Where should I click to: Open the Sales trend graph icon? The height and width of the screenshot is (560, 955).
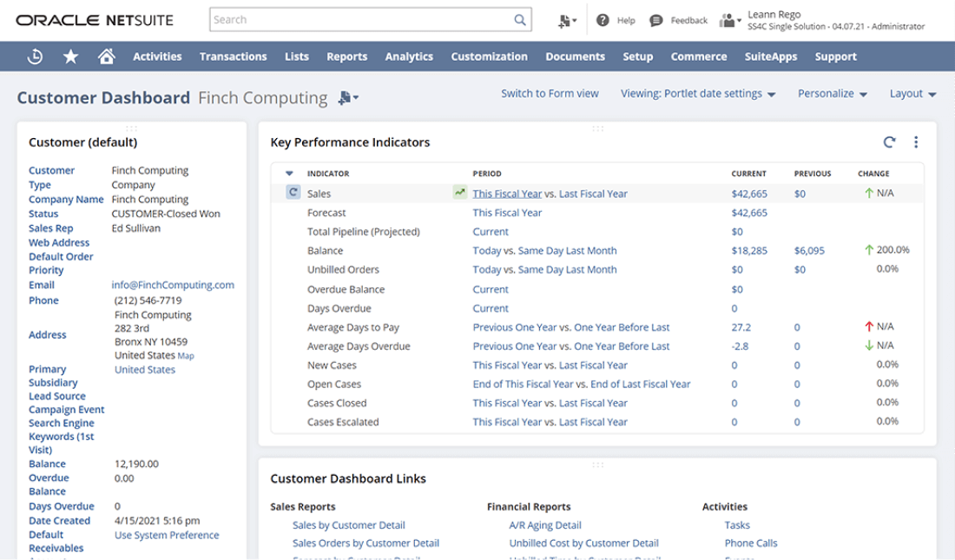coord(459,193)
